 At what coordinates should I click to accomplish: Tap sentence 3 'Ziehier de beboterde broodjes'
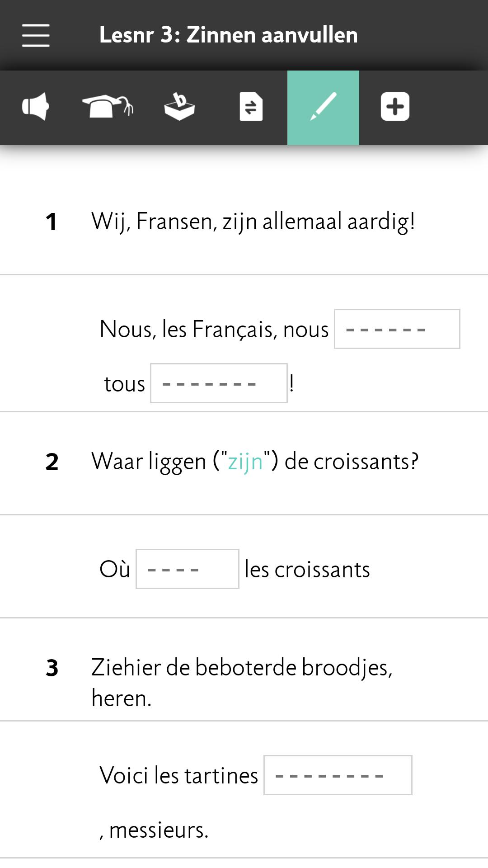click(x=242, y=683)
